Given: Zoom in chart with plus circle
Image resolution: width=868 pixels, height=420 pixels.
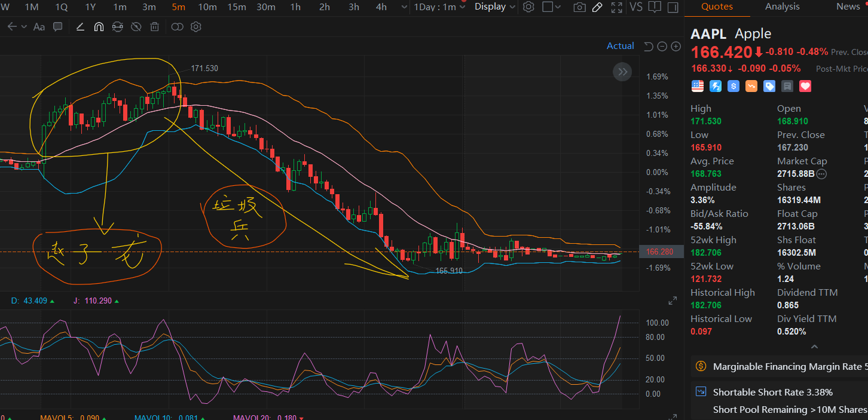Looking at the screenshot, I should pyautogui.click(x=676, y=47).
